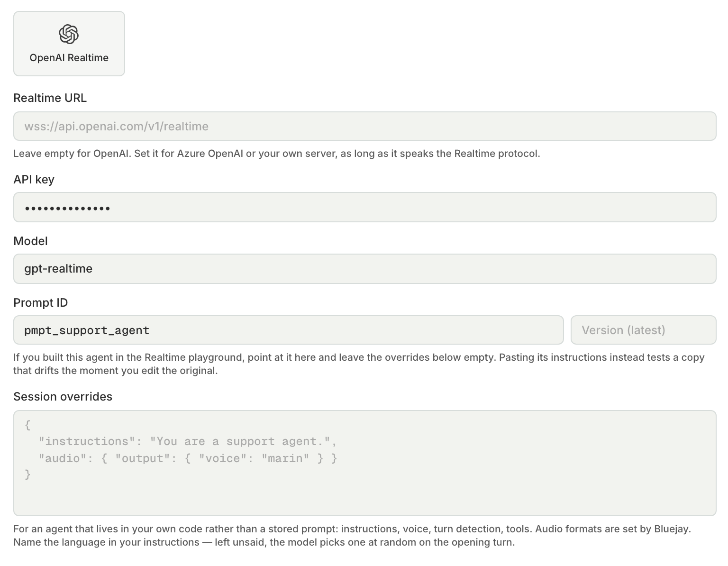Click the API key password field
Viewport: 728px width, 566px height.
point(364,207)
